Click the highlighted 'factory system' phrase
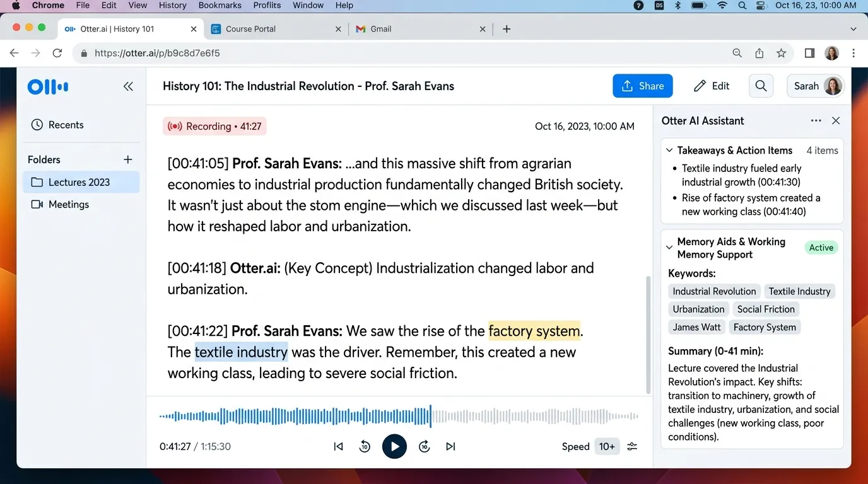Viewport: 868px width, 484px height. click(534, 331)
